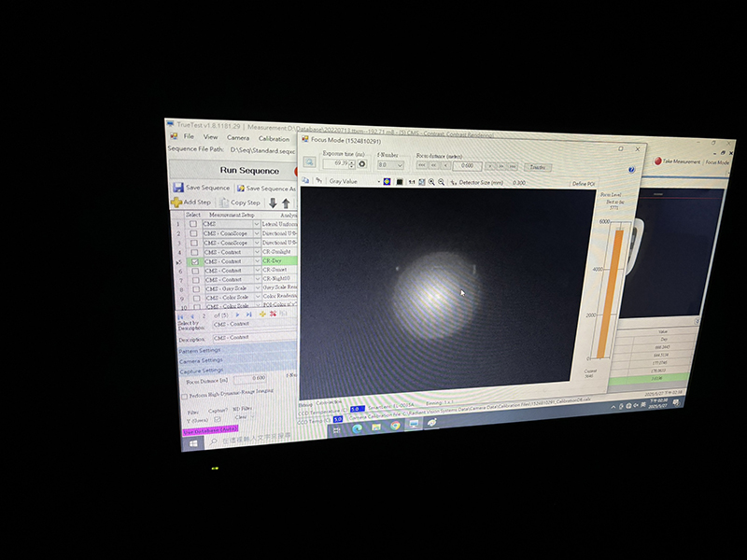Click the Save Sequence disk icon
Image resolution: width=747 pixels, height=560 pixels.
178,188
